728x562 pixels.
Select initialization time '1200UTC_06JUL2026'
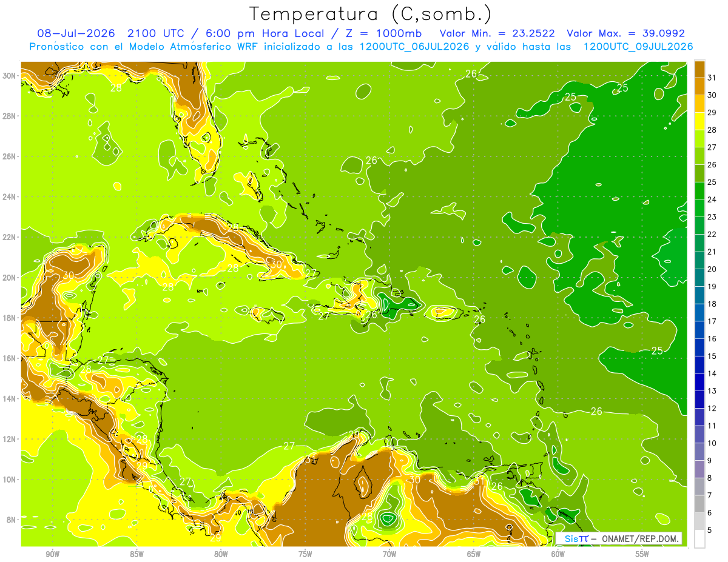[x=414, y=47]
